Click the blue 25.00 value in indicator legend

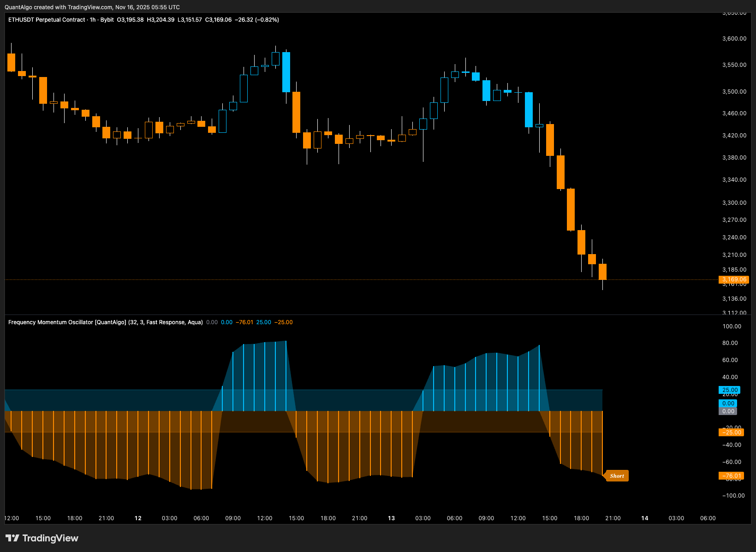(x=264, y=322)
